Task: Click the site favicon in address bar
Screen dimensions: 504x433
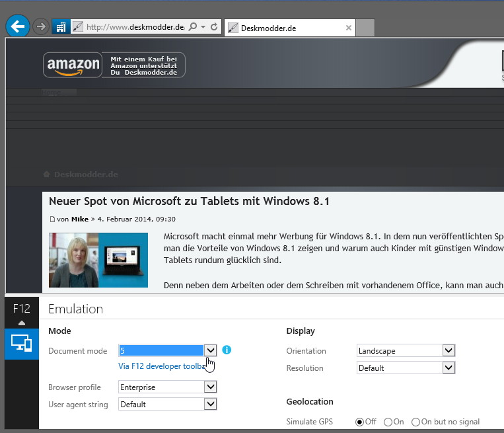Action: [77, 26]
